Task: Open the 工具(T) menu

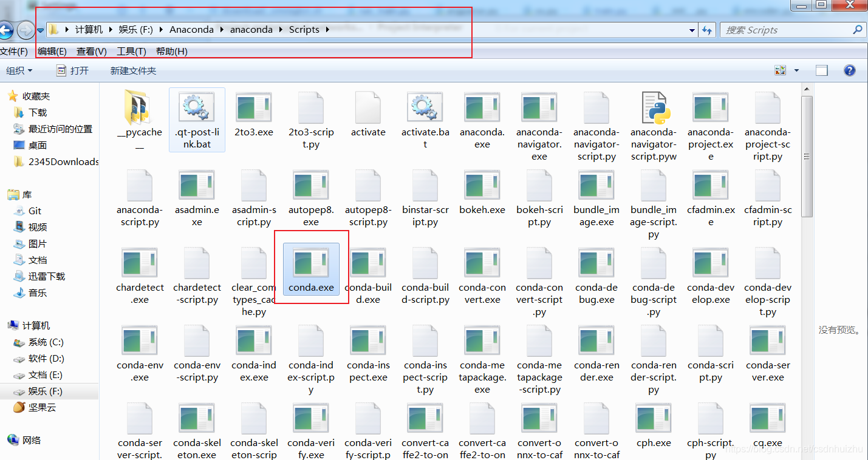Action: [131, 52]
